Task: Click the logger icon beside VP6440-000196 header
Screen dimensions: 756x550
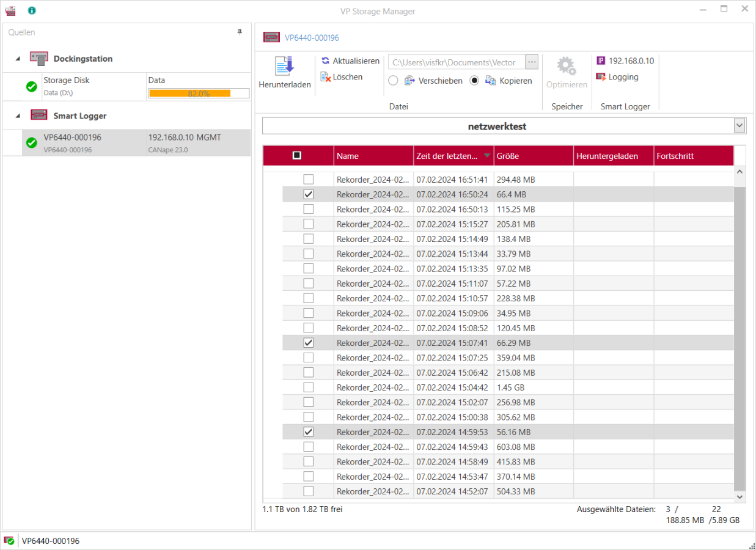Action: pos(272,37)
